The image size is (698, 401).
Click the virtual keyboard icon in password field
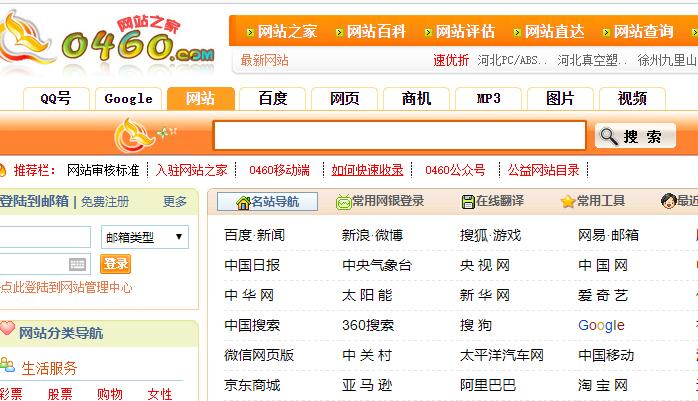coord(78,264)
